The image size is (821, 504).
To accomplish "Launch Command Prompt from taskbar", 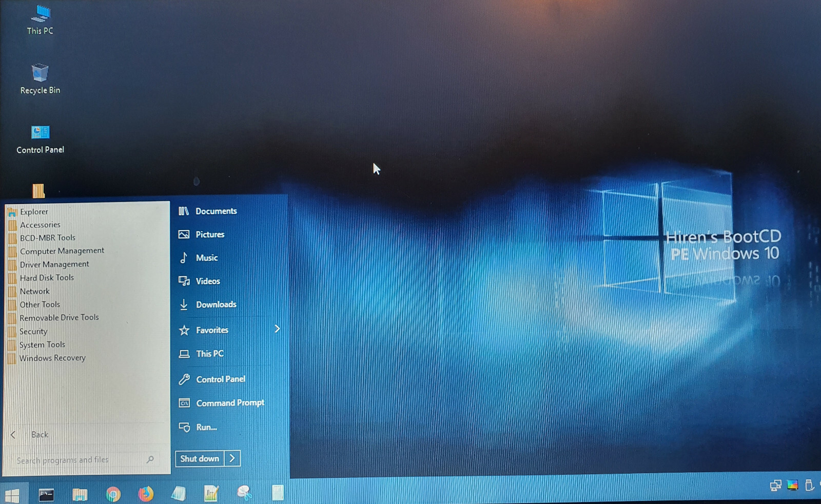I will click(x=46, y=494).
